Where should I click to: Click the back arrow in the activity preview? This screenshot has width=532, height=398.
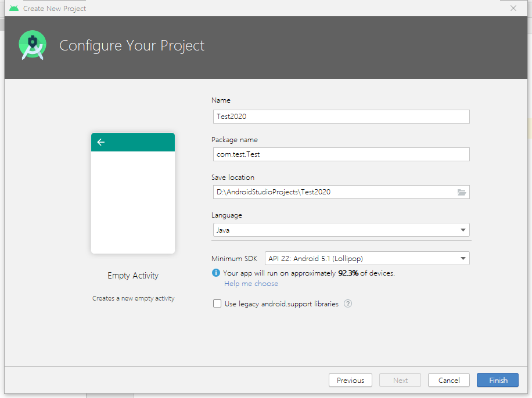(x=101, y=142)
